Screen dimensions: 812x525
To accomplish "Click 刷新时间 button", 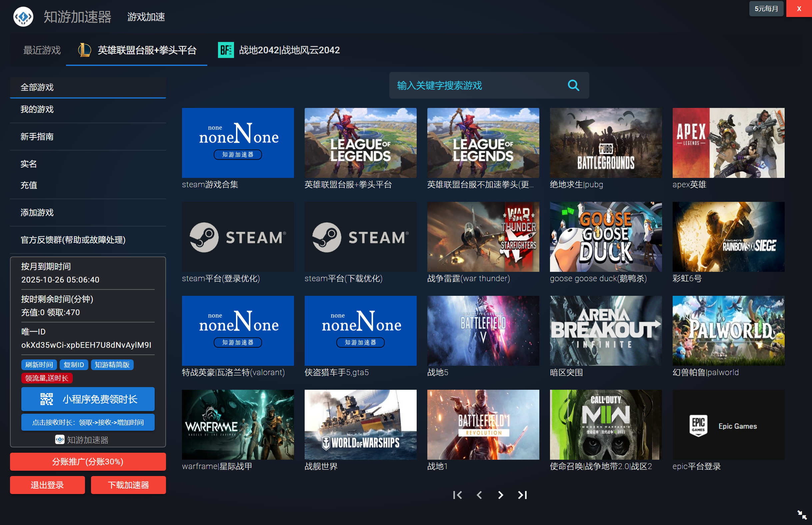I will [39, 365].
